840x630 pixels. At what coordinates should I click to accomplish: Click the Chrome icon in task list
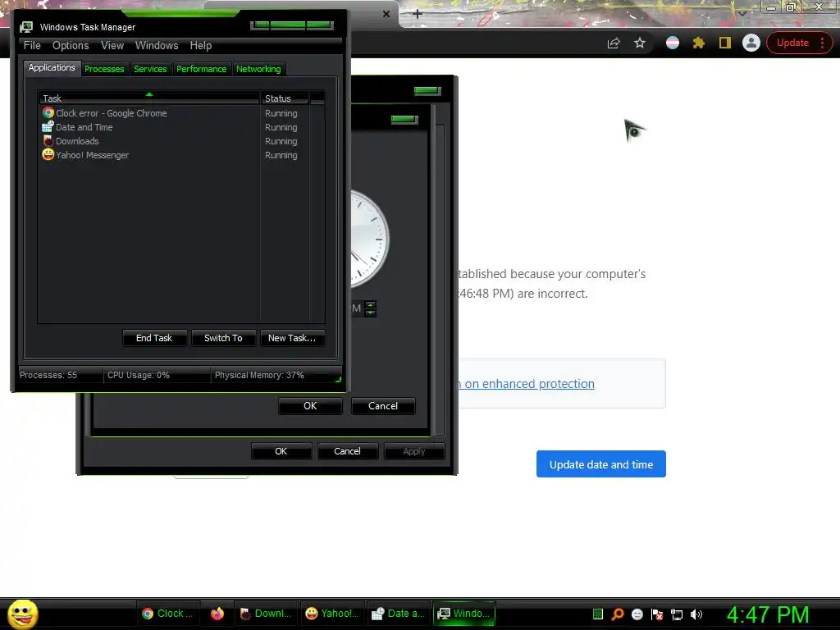pos(48,113)
